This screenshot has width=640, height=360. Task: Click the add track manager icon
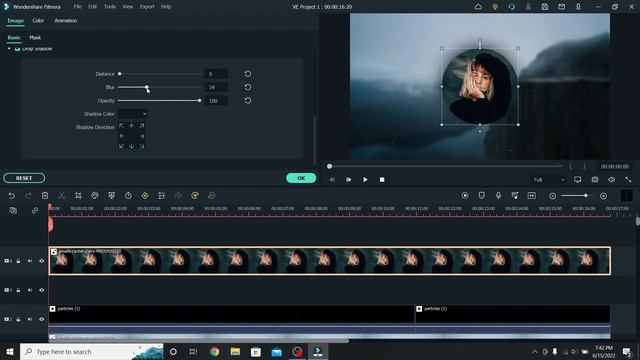pos(13,211)
